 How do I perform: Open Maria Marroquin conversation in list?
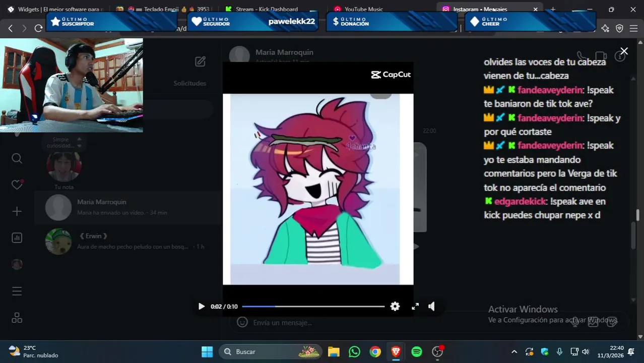(x=128, y=207)
